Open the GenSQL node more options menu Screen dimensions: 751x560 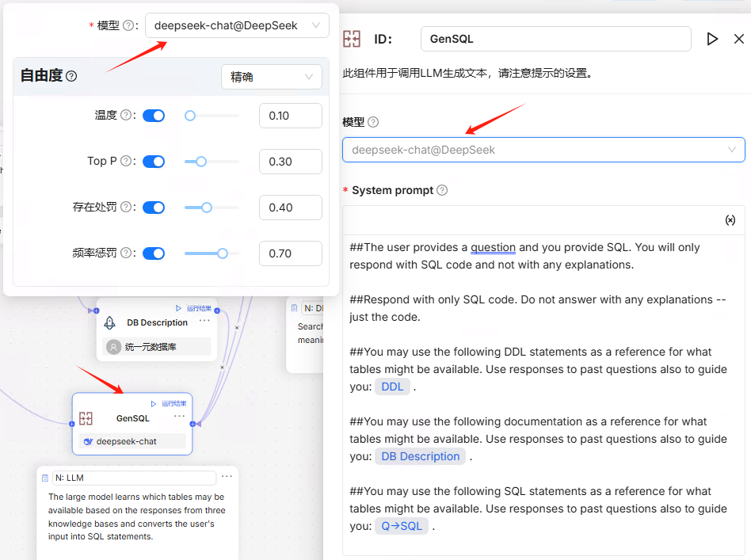pyautogui.click(x=180, y=417)
